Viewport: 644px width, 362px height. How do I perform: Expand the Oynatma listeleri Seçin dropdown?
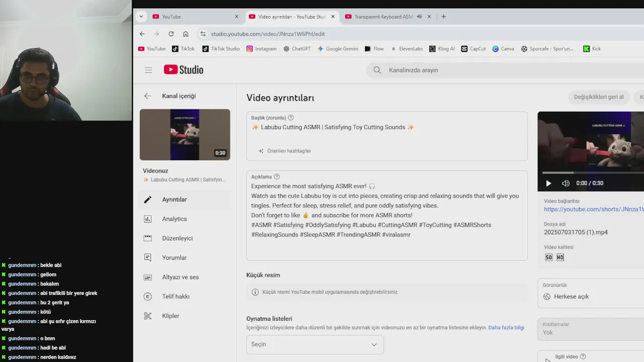click(x=315, y=344)
